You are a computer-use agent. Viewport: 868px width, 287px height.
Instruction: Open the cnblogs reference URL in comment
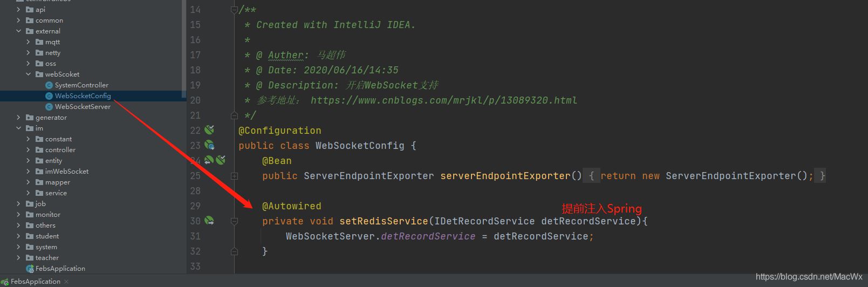tap(443, 100)
